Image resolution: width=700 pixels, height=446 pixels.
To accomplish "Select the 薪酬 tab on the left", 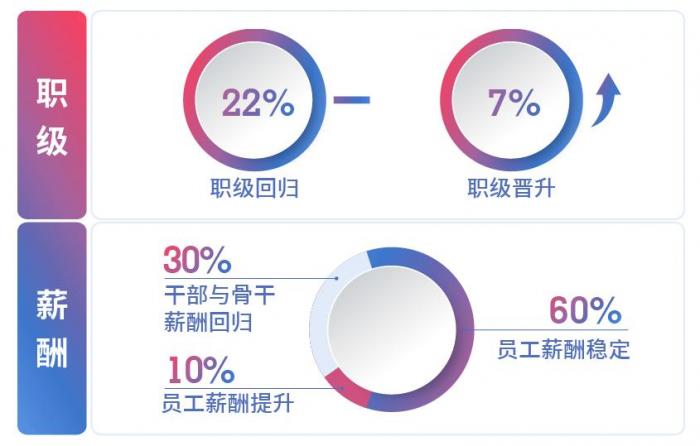I will (x=52, y=328).
